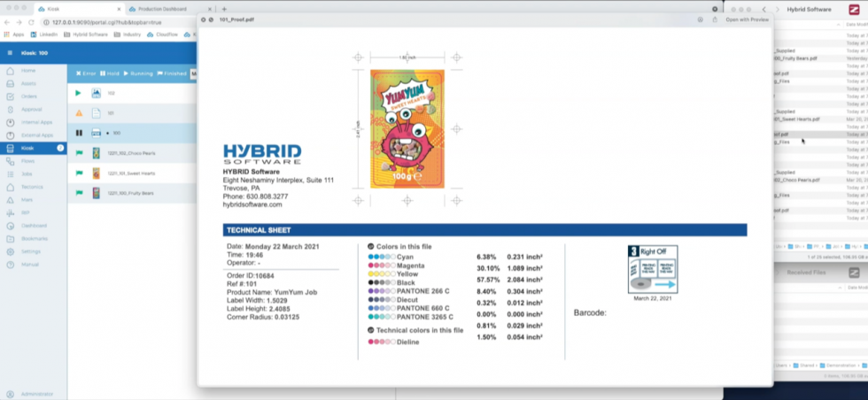
Task: Click the RIP icon in sidebar
Action: tap(10, 213)
